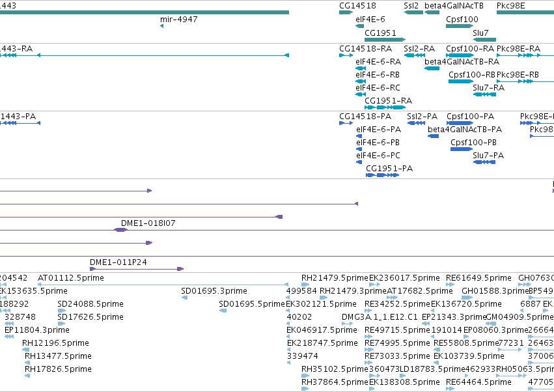Click EST label RH13477.5prime

pyautogui.click(x=59, y=356)
